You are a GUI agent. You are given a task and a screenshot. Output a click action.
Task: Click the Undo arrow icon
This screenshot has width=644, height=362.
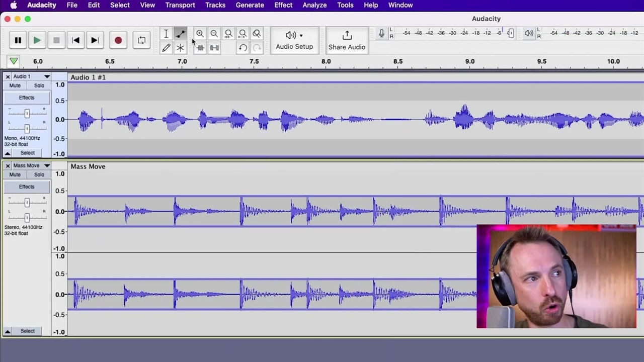243,48
